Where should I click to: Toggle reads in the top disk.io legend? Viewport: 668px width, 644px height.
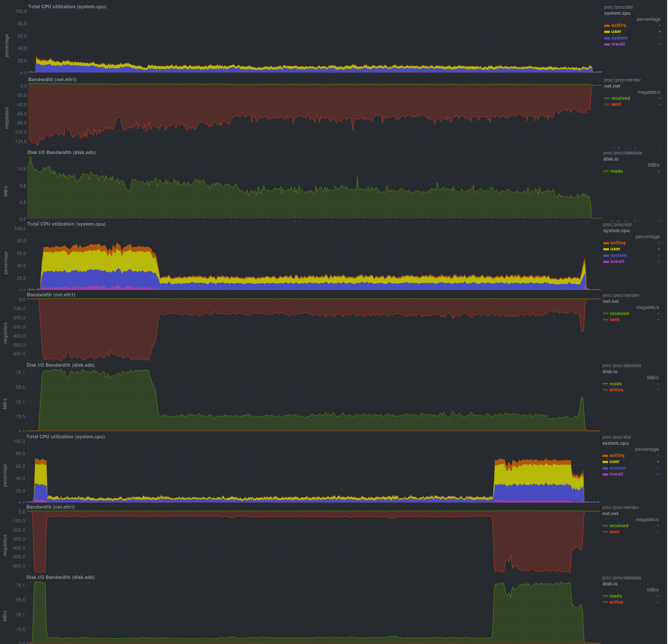click(616, 171)
